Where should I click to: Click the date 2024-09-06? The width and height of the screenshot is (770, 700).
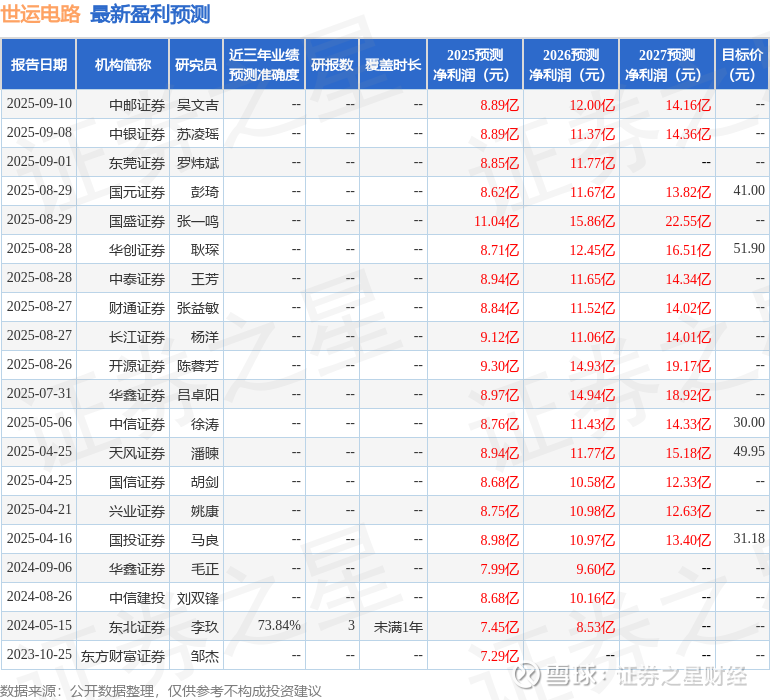(39, 567)
